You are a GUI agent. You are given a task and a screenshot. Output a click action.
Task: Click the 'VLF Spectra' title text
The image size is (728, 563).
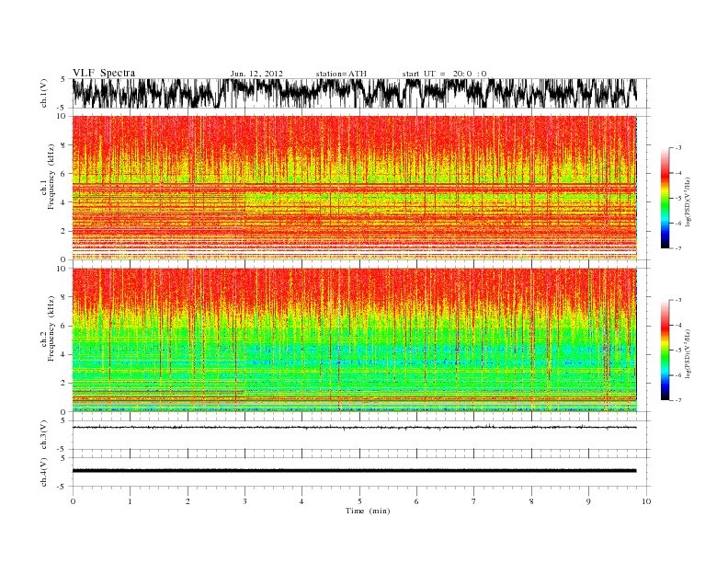(104, 73)
